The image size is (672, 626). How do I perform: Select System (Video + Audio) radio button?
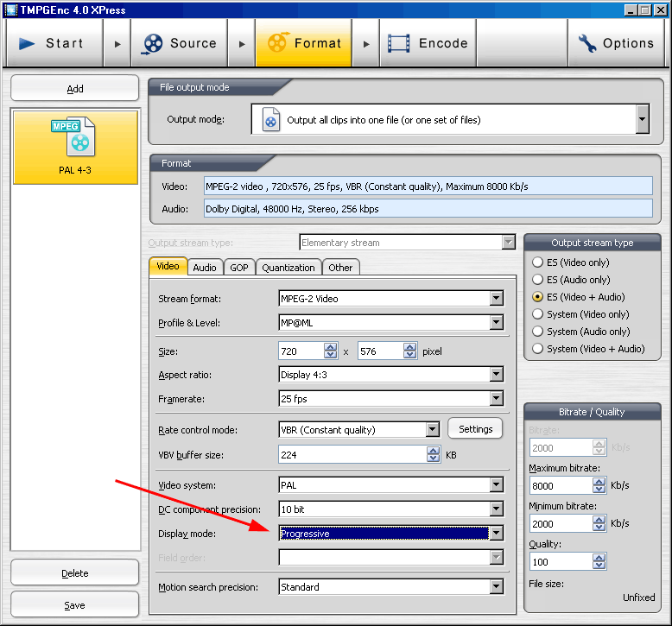pyautogui.click(x=537, y=349)
